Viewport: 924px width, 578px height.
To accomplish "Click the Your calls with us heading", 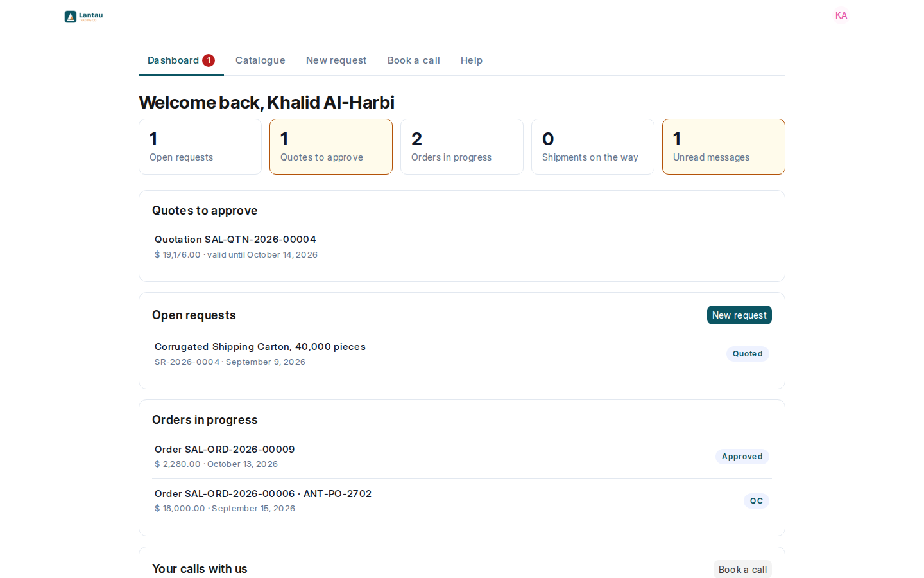I will (x=200, y=569).
